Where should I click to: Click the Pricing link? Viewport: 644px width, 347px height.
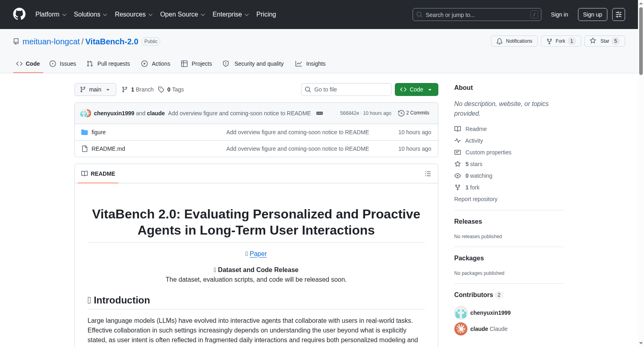266,15
